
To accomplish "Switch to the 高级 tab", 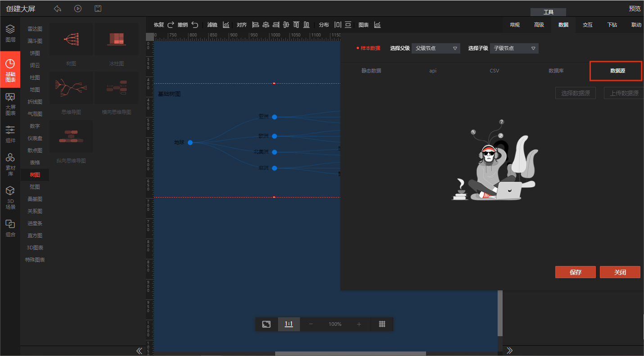I will pyautogui.click(x=539, y=25).
